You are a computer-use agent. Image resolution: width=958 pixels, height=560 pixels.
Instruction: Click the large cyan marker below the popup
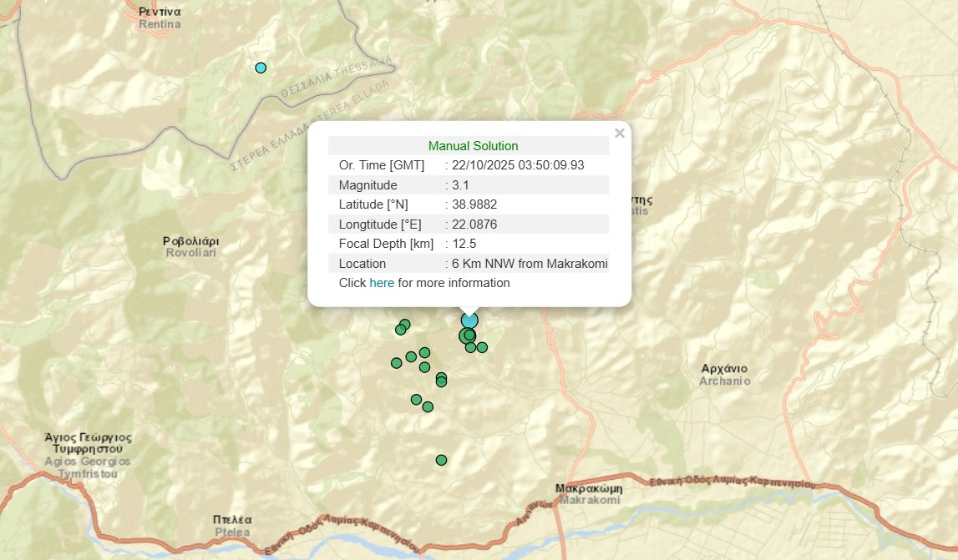coord(469,320)
